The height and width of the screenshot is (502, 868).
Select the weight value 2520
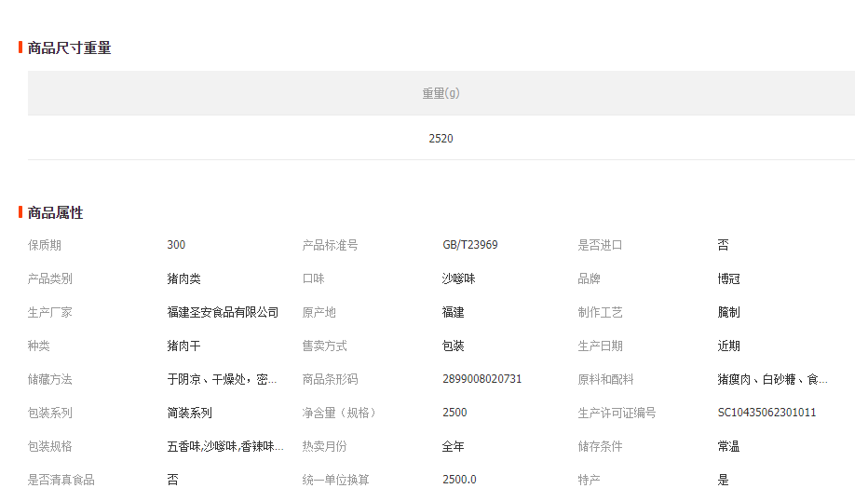click(x=441, y=138)
